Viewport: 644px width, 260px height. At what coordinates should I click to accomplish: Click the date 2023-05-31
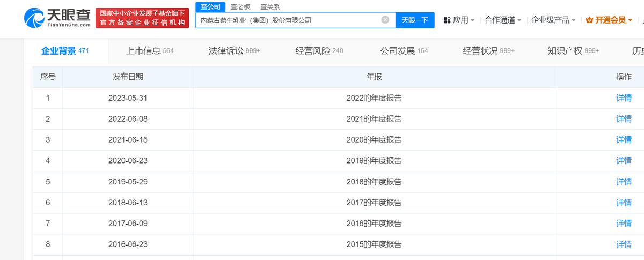(x=128, y=98)
